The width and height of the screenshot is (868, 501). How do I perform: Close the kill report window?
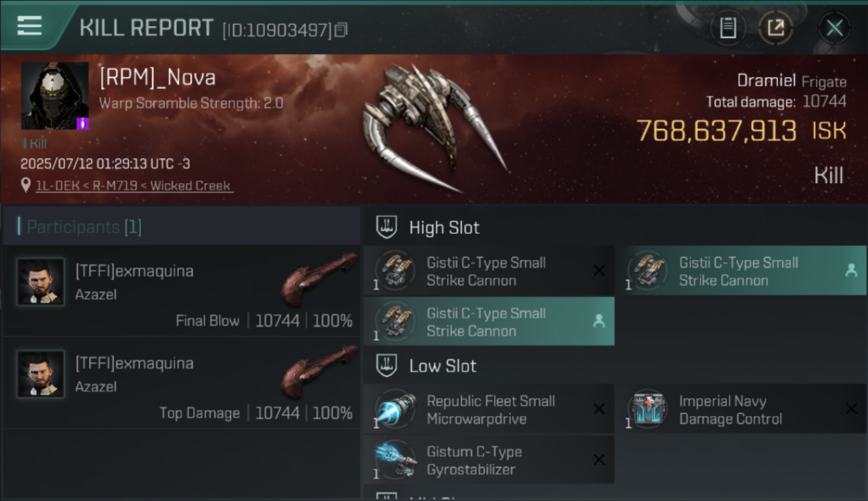pos(834,28)
